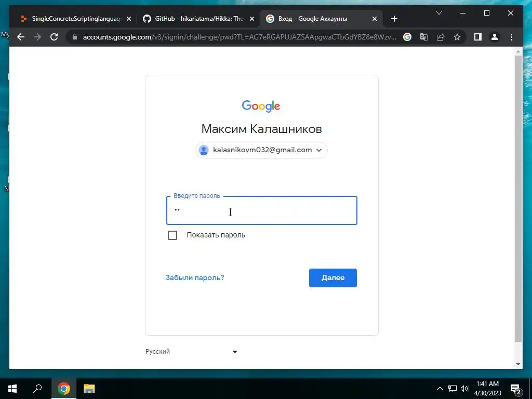This screenshot has height=399, width=532.
Task: Switch to GitHub hikariatama/Hikka tab
Action: tap(198, 19)
